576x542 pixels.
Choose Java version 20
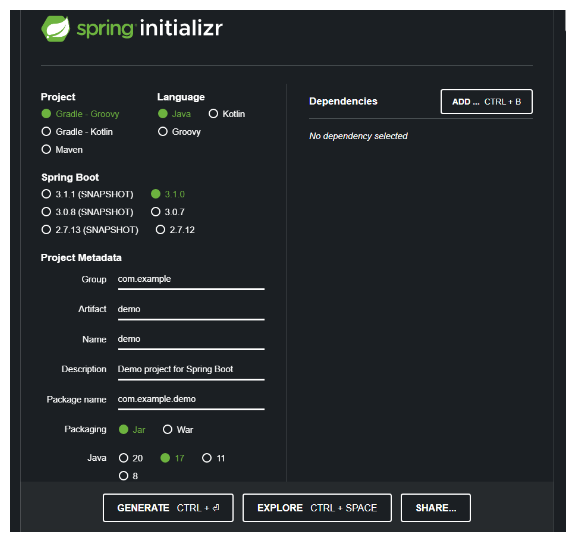[131, 458]
